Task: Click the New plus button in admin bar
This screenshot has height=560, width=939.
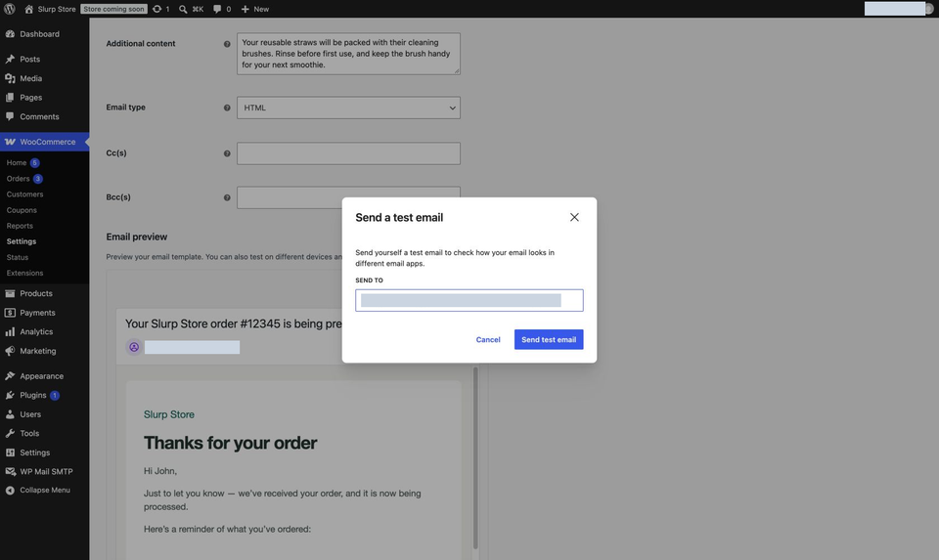Action: pyautogui.click(x=254, y=9)
